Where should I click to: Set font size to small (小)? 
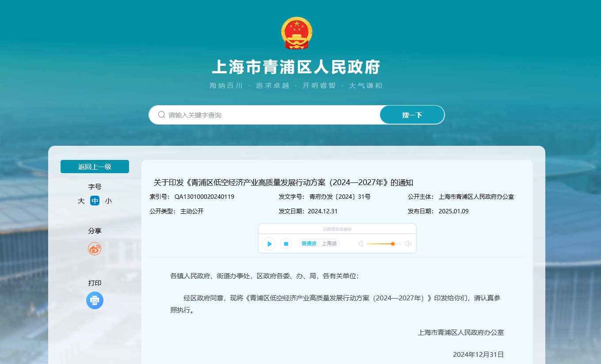tap(108, 201)
